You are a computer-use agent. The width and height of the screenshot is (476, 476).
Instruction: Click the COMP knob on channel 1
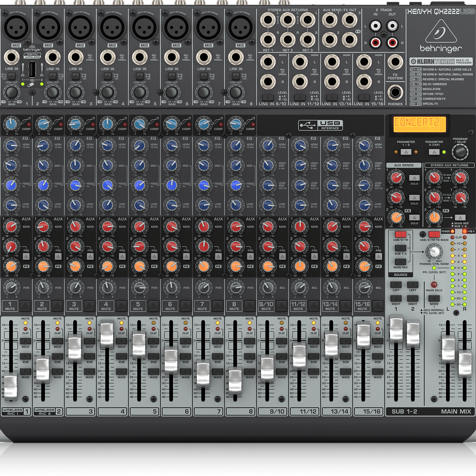tap(11, 124)
